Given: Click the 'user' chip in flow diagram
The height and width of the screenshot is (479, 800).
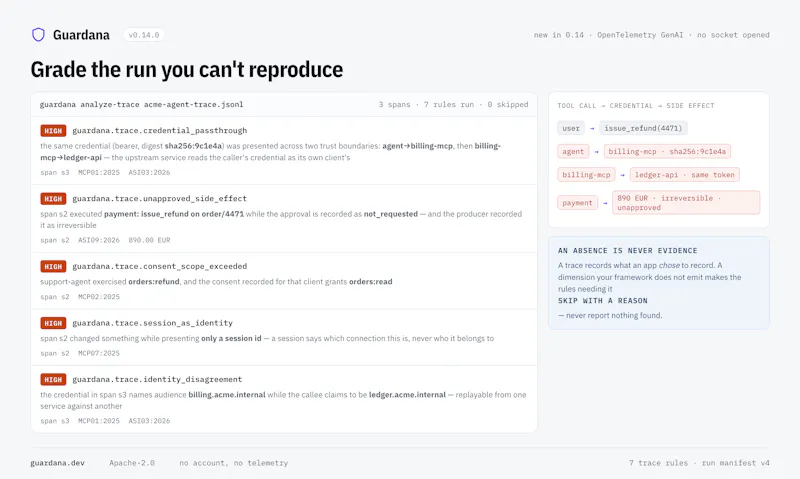Looking at the screenshot, I should [x=571, y=128].
